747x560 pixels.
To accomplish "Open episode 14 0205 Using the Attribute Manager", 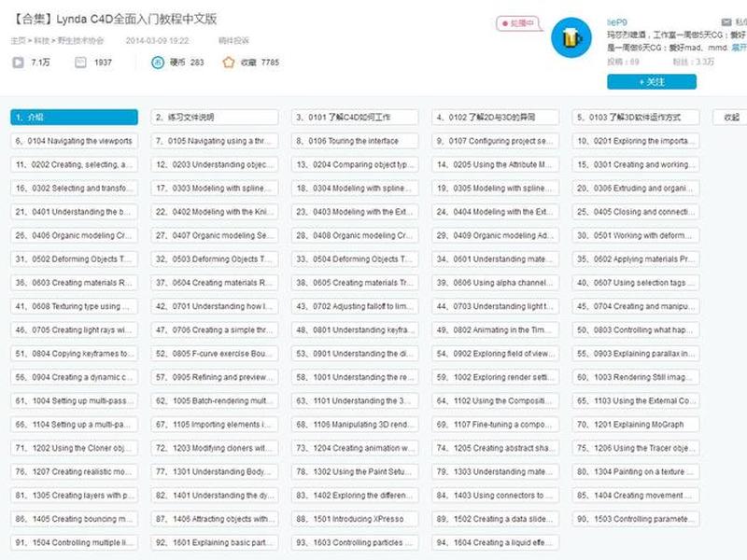I will pos(496,164).
